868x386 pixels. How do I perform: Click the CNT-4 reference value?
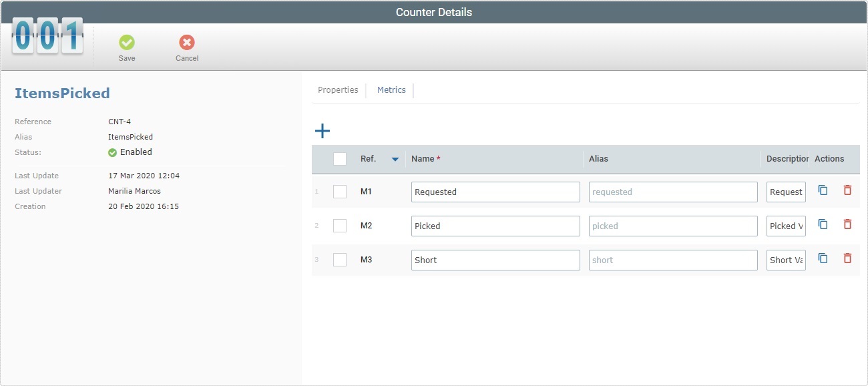pyautogui.click(x=120, y=122)
